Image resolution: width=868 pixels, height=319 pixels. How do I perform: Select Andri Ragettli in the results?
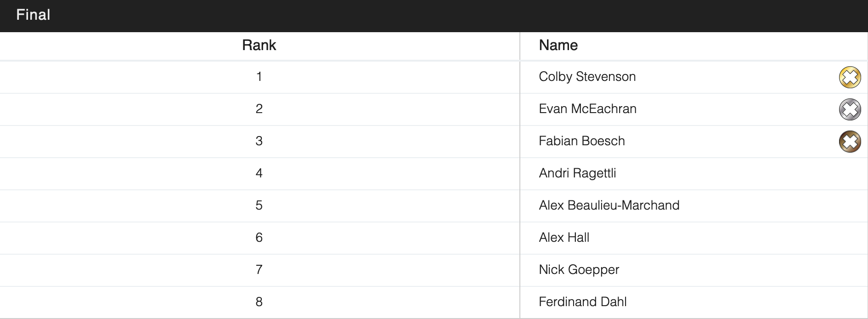[577, 173]
